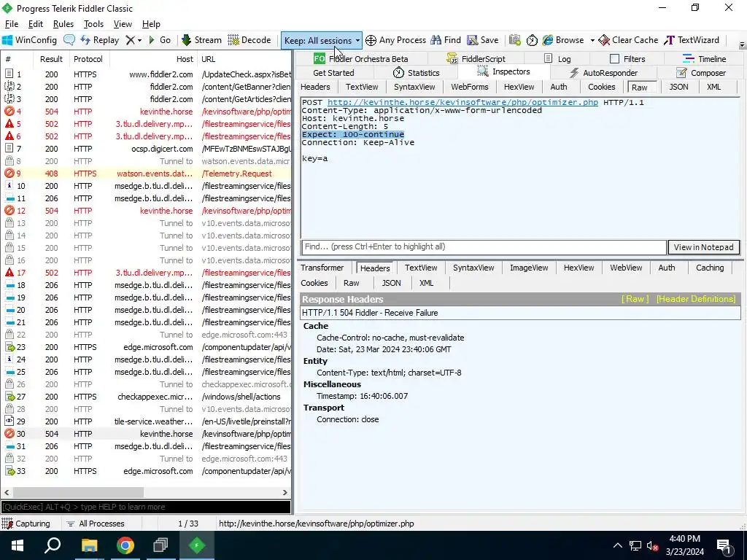Expand the toolbar overflow arrow

(742, 45)
